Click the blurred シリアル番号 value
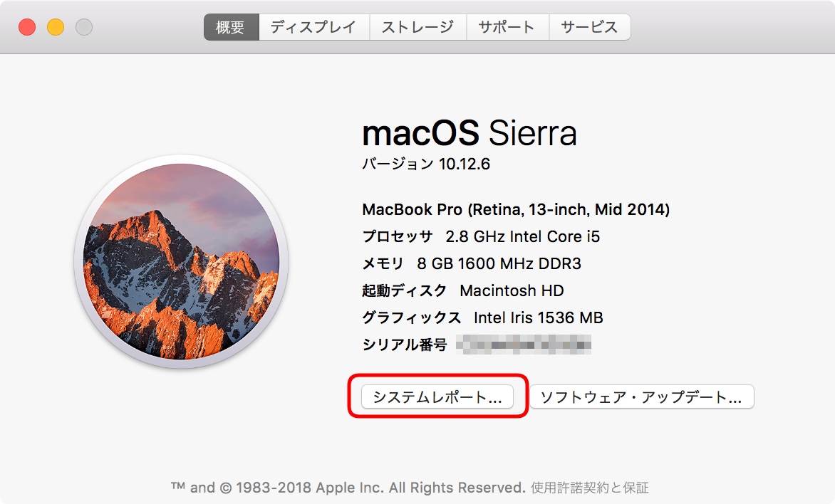Screen dimensions: 835x504 click(524, 345)
